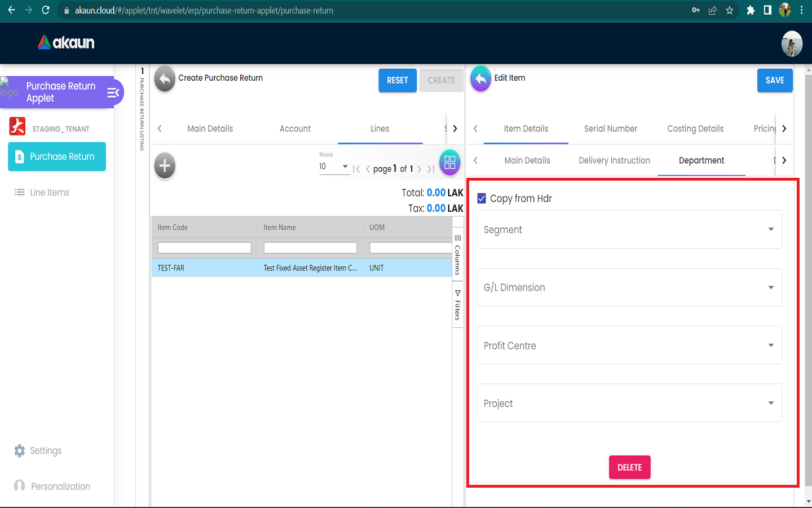Open Purchase Return in sidebar
The width and height of the screenshot is (812, 508).
(57, 156)
